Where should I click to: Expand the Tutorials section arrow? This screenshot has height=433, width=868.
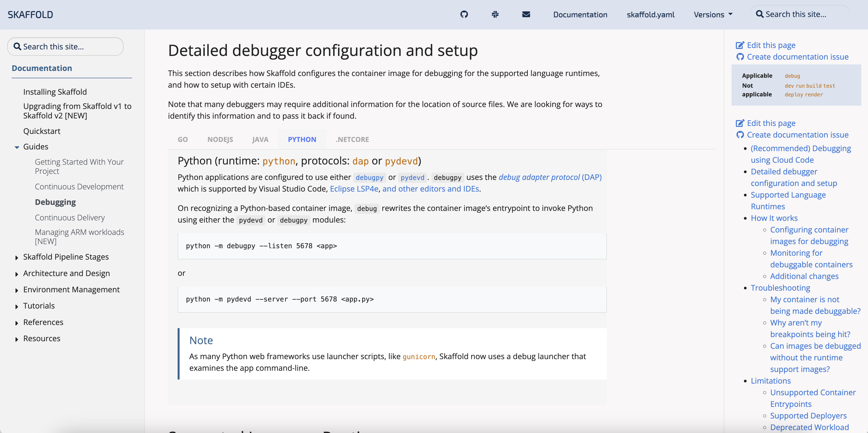tap(17, 306)
